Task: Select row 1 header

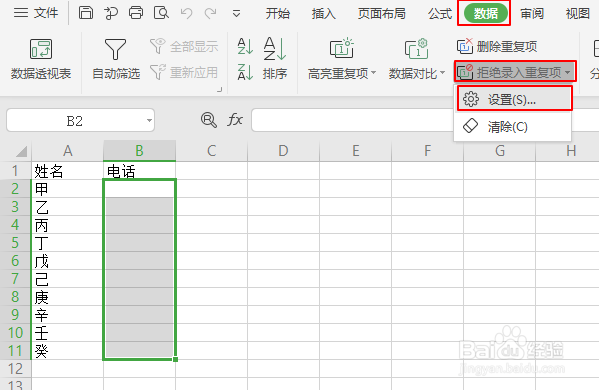Action: point(15,170)
